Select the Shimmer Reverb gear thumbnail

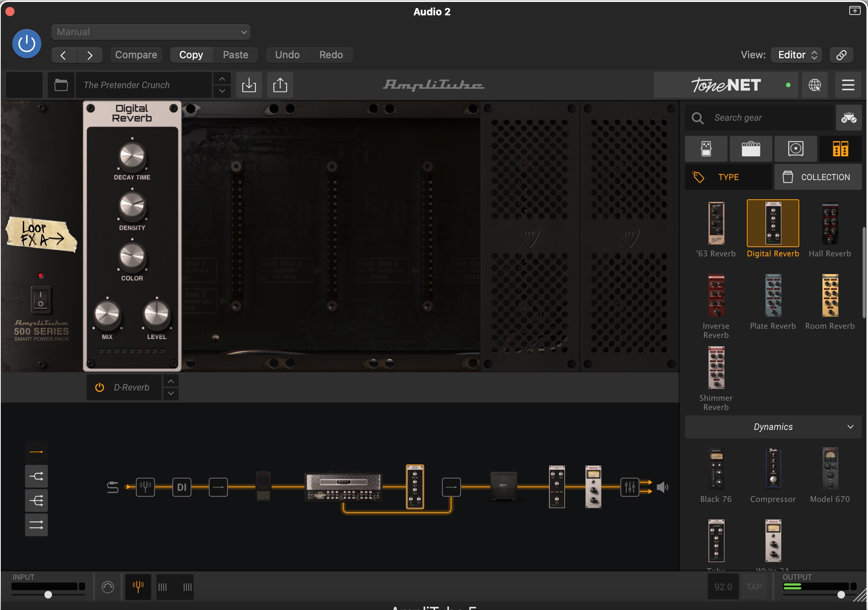pyautogui.click(x=716, y=368)
